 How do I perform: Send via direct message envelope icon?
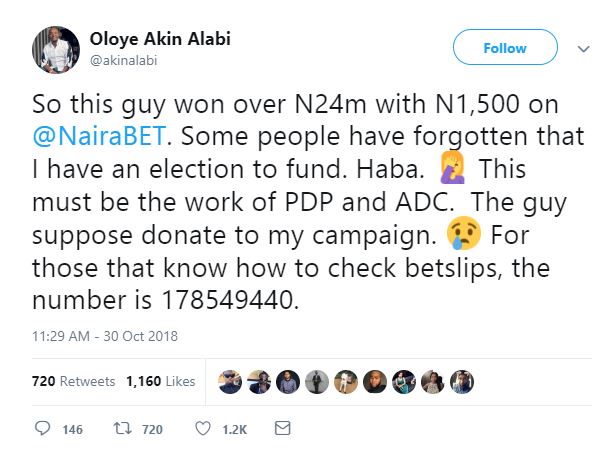(282, 428)
